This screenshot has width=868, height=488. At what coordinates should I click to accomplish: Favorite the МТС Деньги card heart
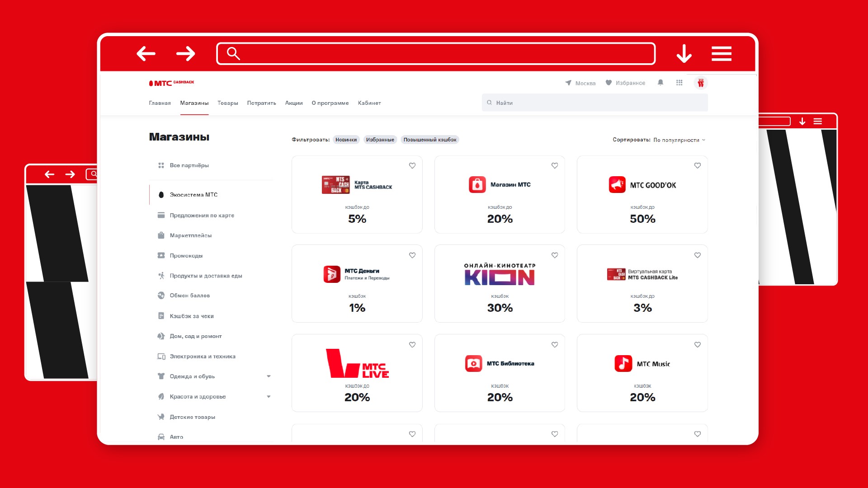[x=412, y=255]
